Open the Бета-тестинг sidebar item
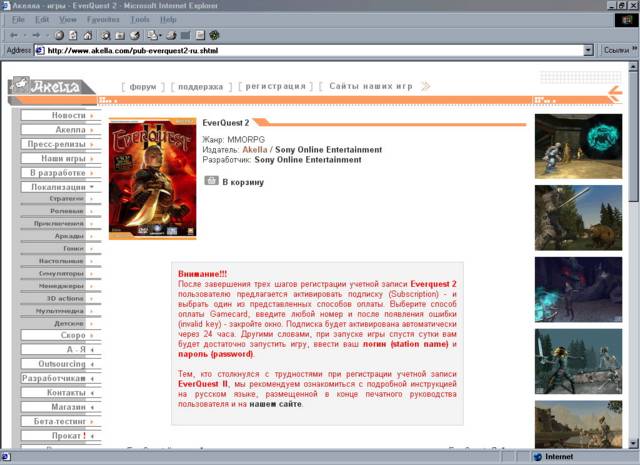 pos(61,421)
